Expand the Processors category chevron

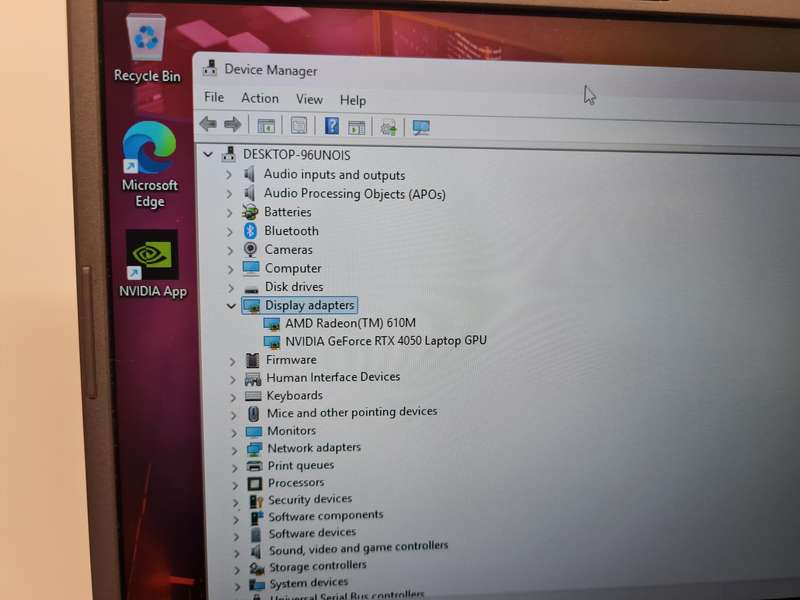pos(235,485)
